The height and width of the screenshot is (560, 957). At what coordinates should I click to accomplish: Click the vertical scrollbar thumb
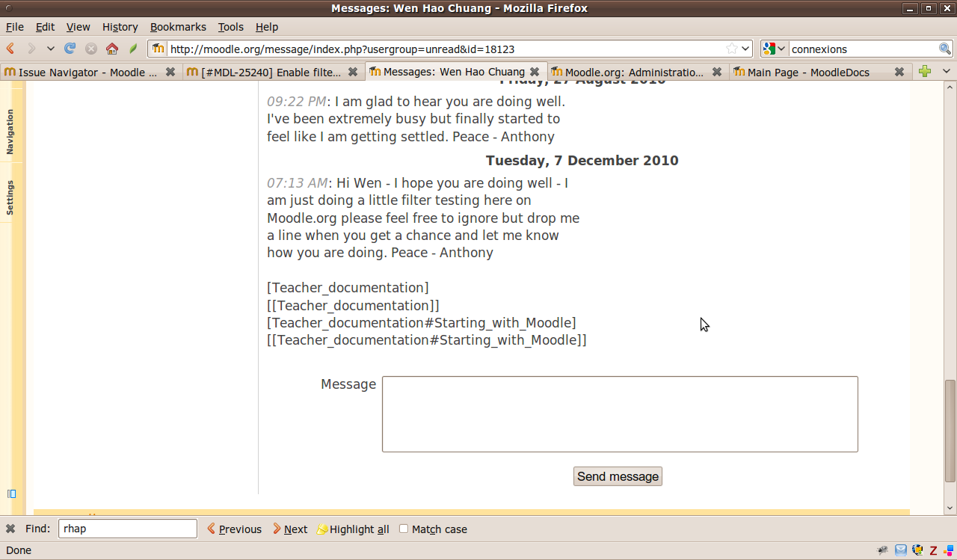coord(950,431)
